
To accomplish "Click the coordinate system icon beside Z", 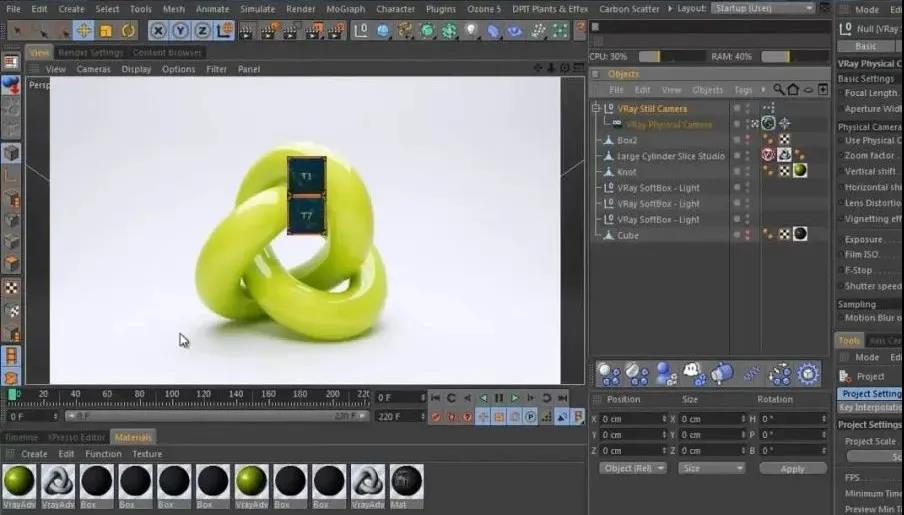I will pos(225,31).
